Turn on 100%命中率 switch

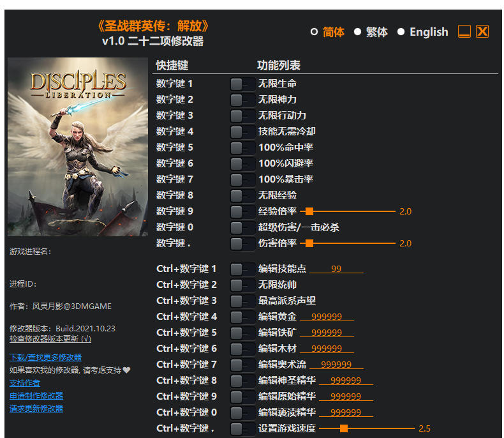(242, 148)
